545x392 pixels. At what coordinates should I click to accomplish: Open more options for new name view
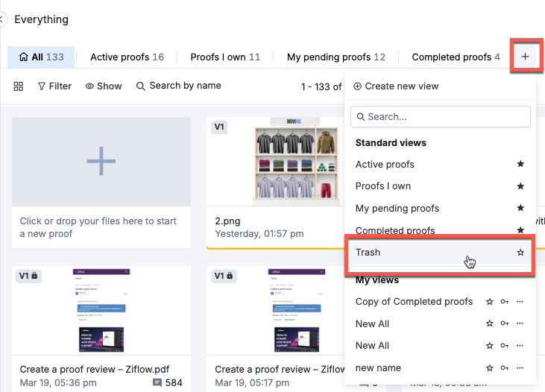[x=520, y=368]
